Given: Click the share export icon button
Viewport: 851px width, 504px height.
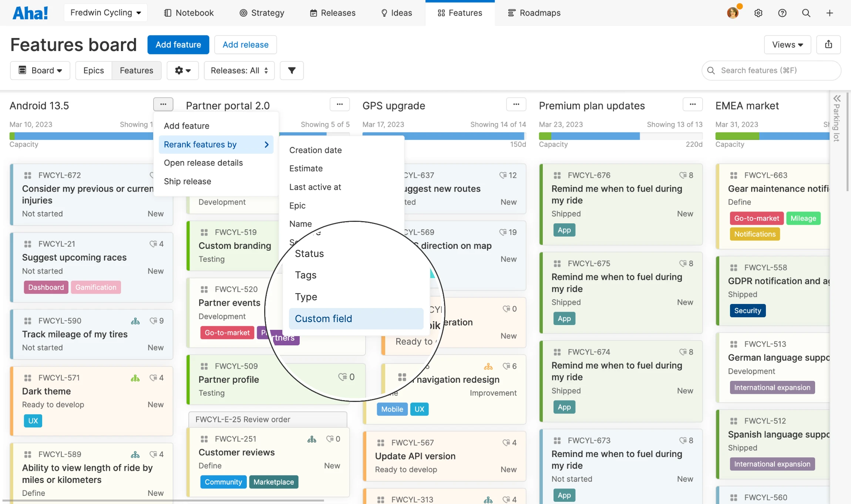Looking at the screenshot, I should click(x=828, y=45).
